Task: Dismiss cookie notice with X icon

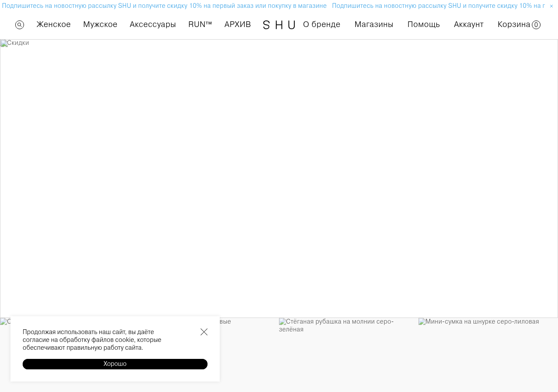Action: pos(204,332)
